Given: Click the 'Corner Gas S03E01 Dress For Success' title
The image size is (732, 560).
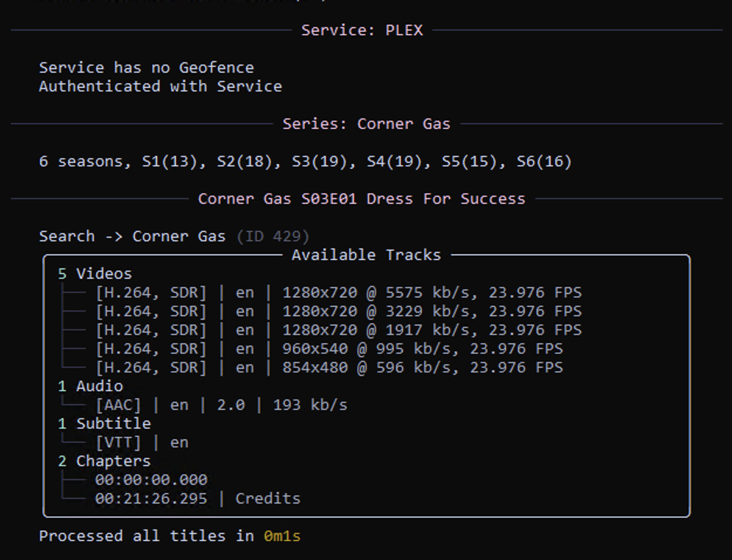Looking at the screenshot, I should [361, 199].
